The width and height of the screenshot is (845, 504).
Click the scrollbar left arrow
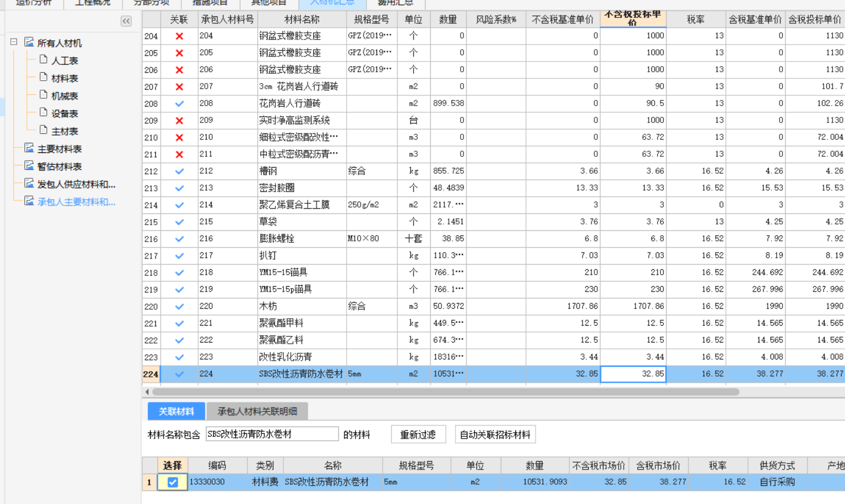147,392
